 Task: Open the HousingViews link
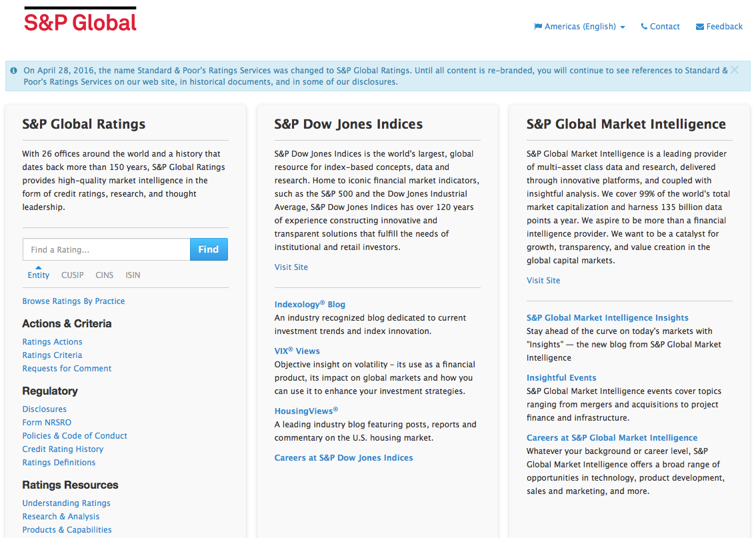click(x=306, y=411)
